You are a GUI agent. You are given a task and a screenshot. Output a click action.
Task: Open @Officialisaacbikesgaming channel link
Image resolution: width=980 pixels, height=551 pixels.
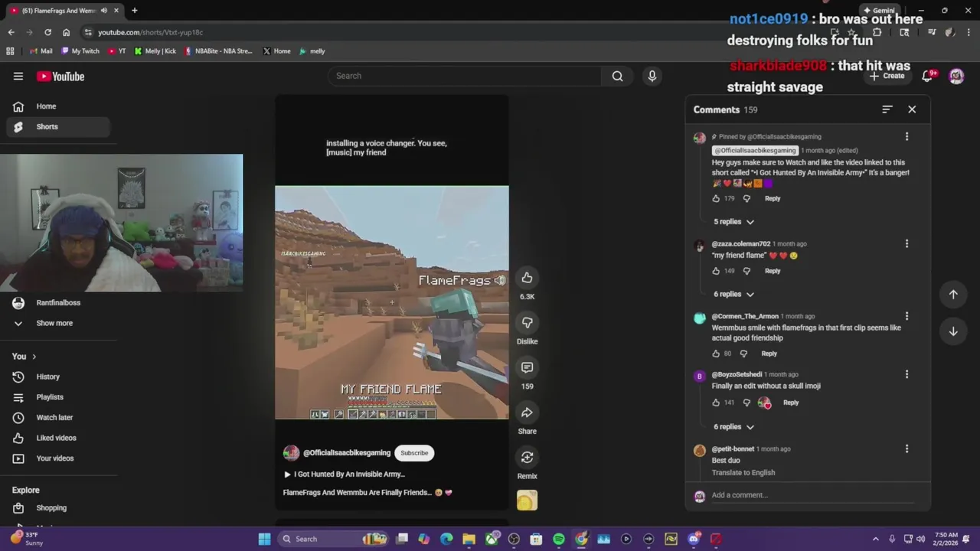347,453
